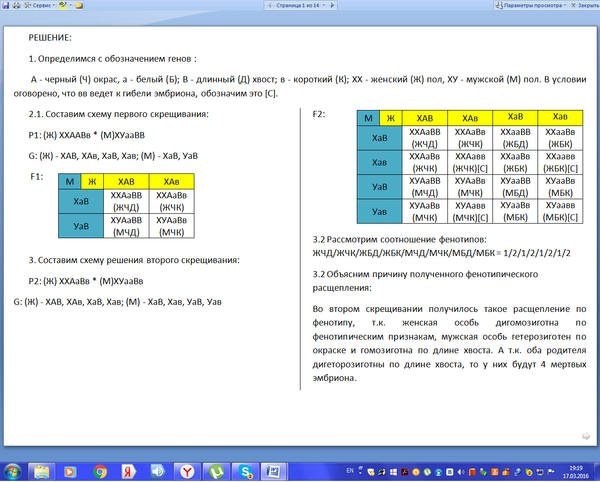600x482 pixels.
Task: Click the Страница 1 из 14 page indicator
Action: pos(300,5)
